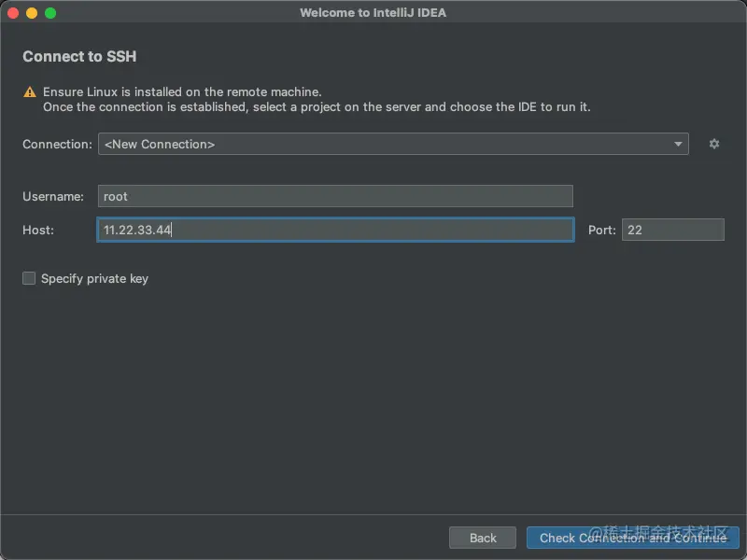Expand Connection list using the down arrow

pyautogui.click(x=678, y=144)
